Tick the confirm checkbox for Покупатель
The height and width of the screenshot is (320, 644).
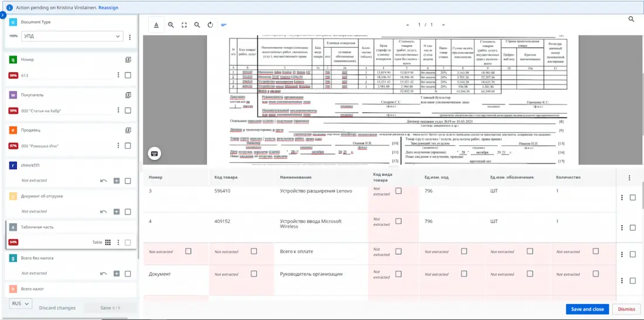point(128,110)
